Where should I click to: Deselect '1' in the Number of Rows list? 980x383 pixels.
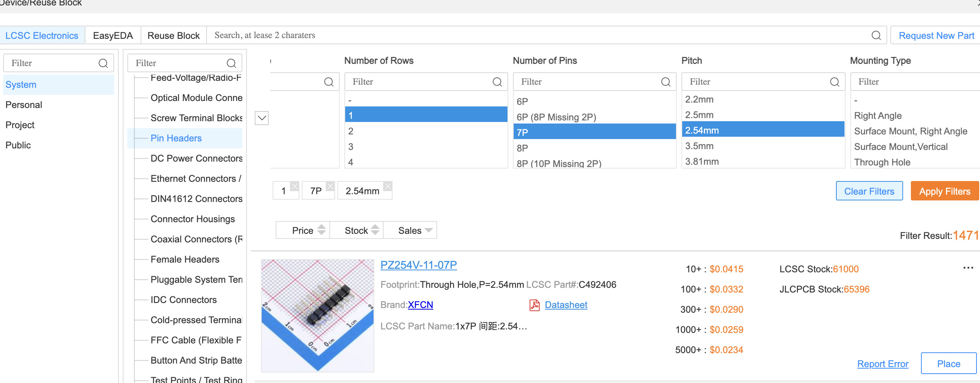426,115
